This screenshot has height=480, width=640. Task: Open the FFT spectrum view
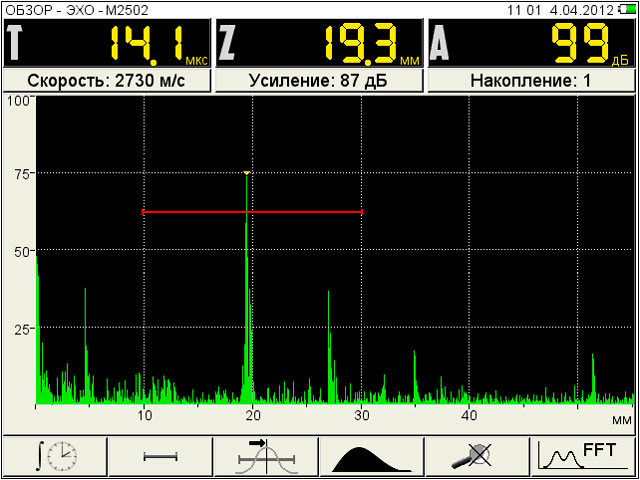pyautogui.click(x=584, y=457)
